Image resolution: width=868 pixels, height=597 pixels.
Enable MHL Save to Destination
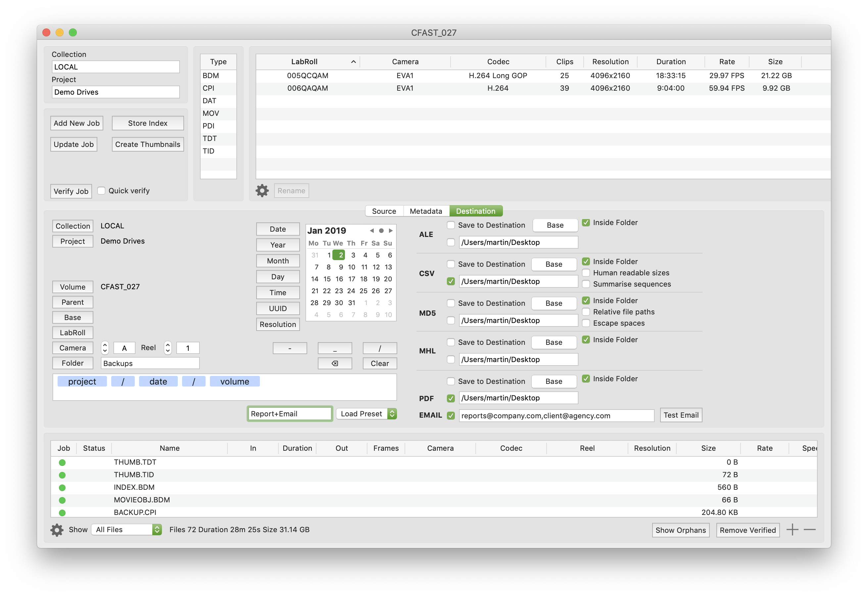pos(451,342)
